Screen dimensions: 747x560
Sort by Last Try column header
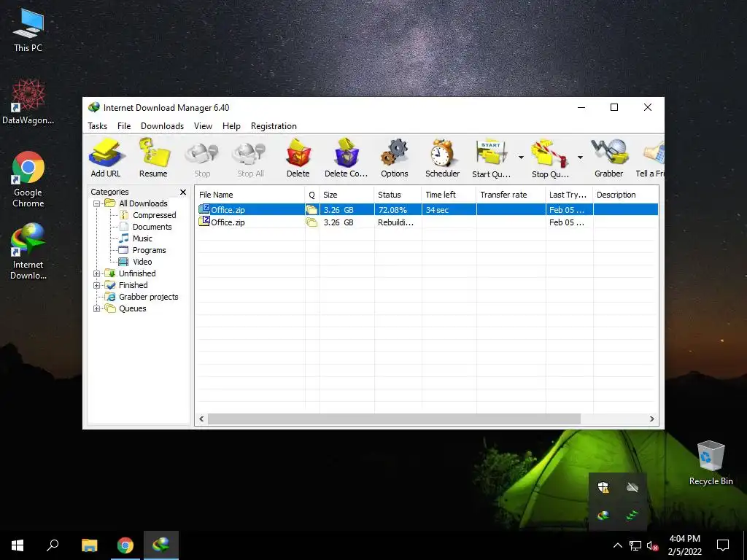(569, 195)
